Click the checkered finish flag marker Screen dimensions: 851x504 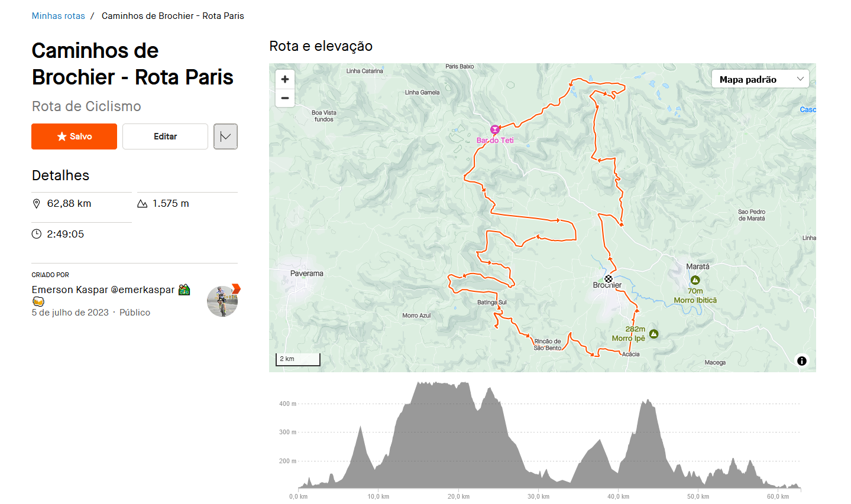point(609,279)
